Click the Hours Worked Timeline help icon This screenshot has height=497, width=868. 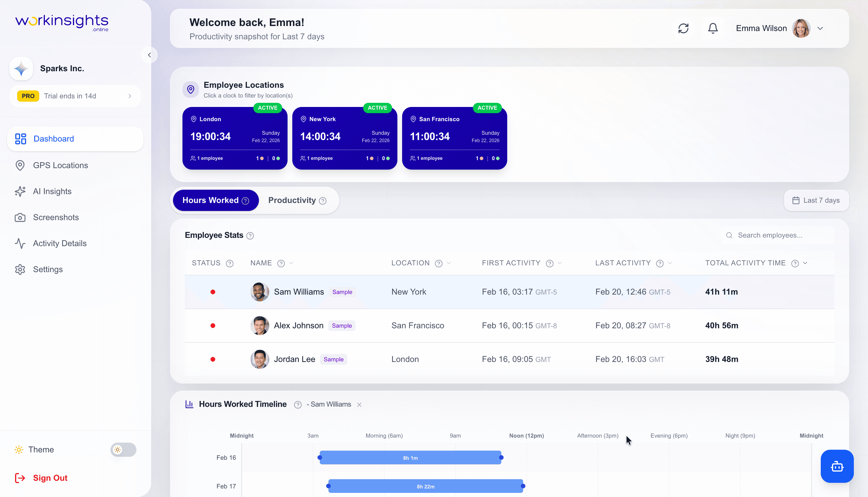click(x=298, y=405)
